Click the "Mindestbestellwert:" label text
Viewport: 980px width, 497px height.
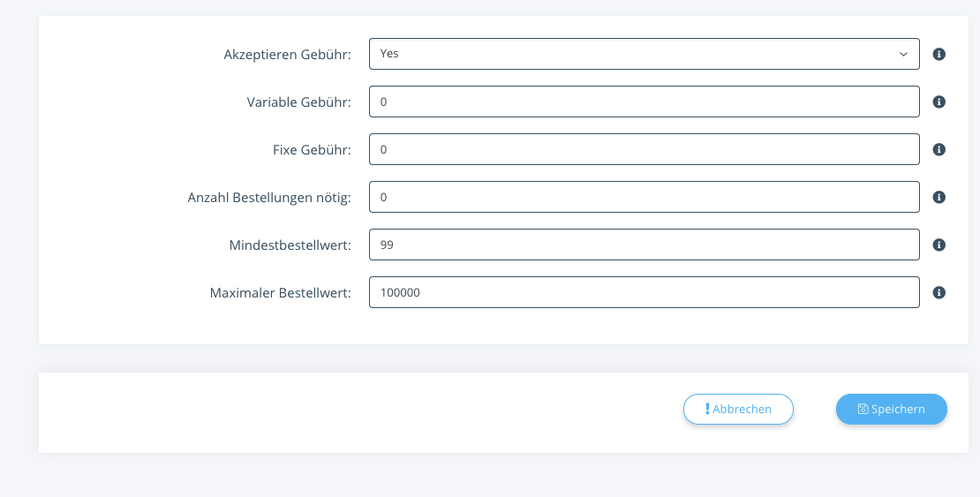pyautogui.click(x=290, y=245)
